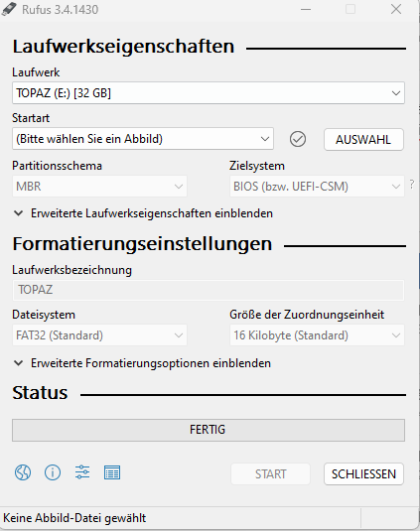Expand Erweiterte Laufwerkseigenschaften einblenden
The width and height of the screenshot is (420, 531).
143,213
